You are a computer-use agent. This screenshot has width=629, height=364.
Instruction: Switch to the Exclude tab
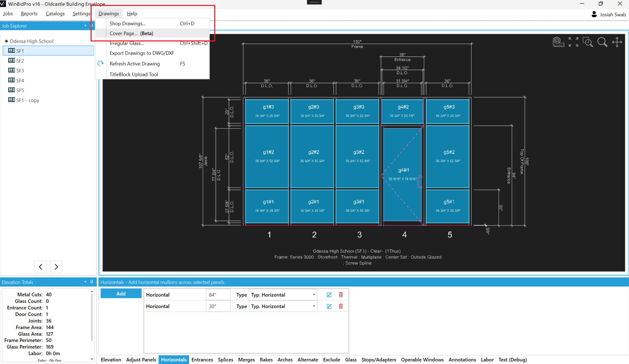point(332,359)
